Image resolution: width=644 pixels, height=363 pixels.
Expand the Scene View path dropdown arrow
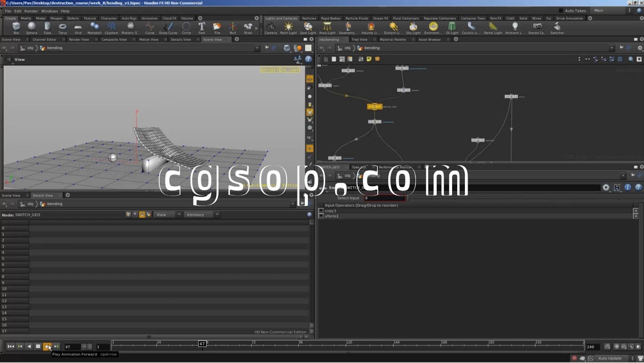[x=257, y=48]
